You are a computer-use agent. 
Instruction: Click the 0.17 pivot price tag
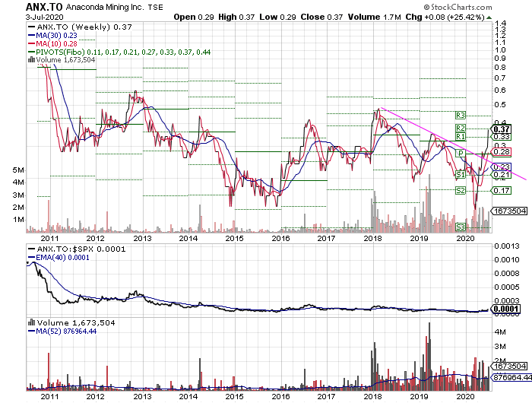point(502,190)
